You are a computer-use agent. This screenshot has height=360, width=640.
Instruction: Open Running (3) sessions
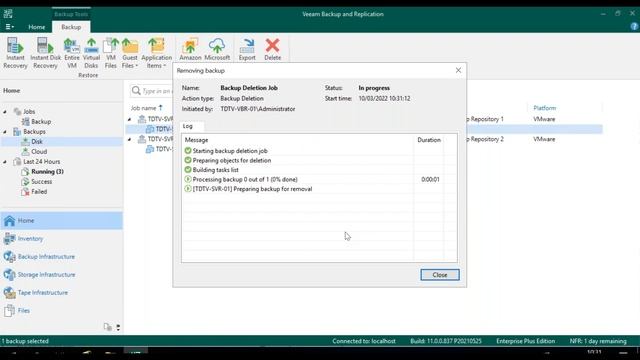(47, 171)
